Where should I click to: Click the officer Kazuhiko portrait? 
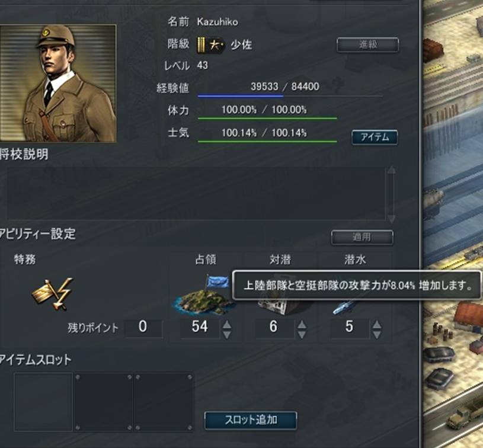[x=58, y=84]
